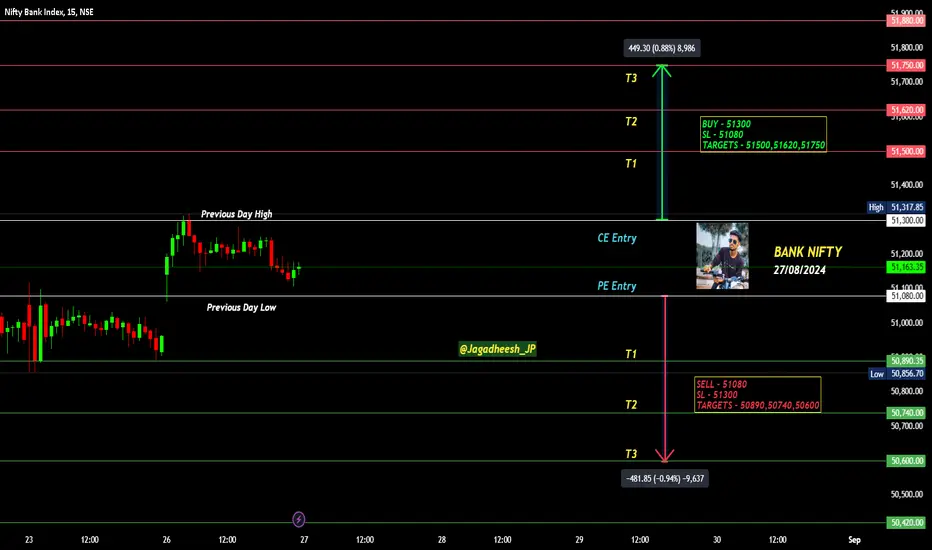
Task: Select the 51,880.00 red price label
Action: coord(906,21)
